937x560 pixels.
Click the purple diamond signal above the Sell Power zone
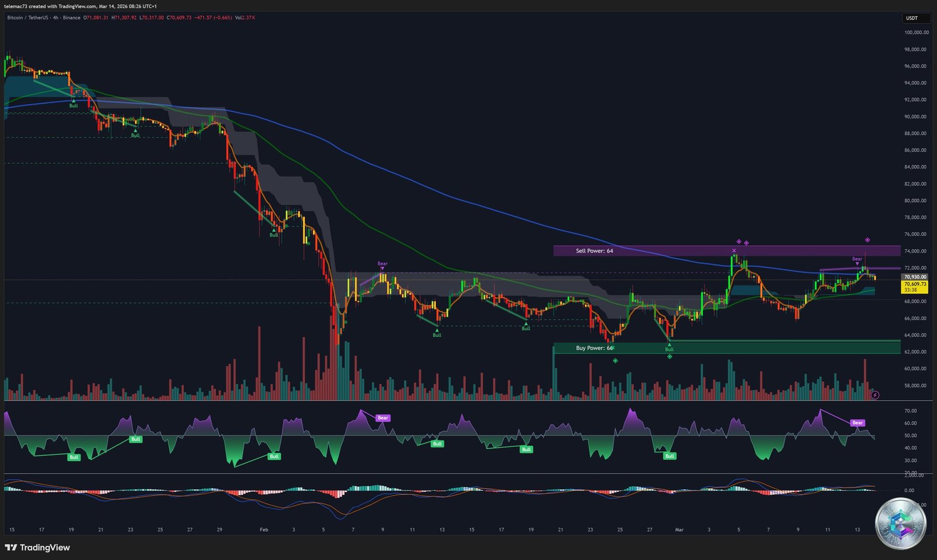click(867, 239)
